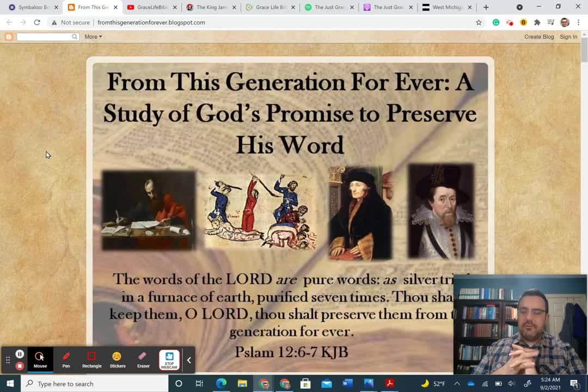588x392 pixels.
Task: Open Grammarly extension icon
Action: (496, 22)
